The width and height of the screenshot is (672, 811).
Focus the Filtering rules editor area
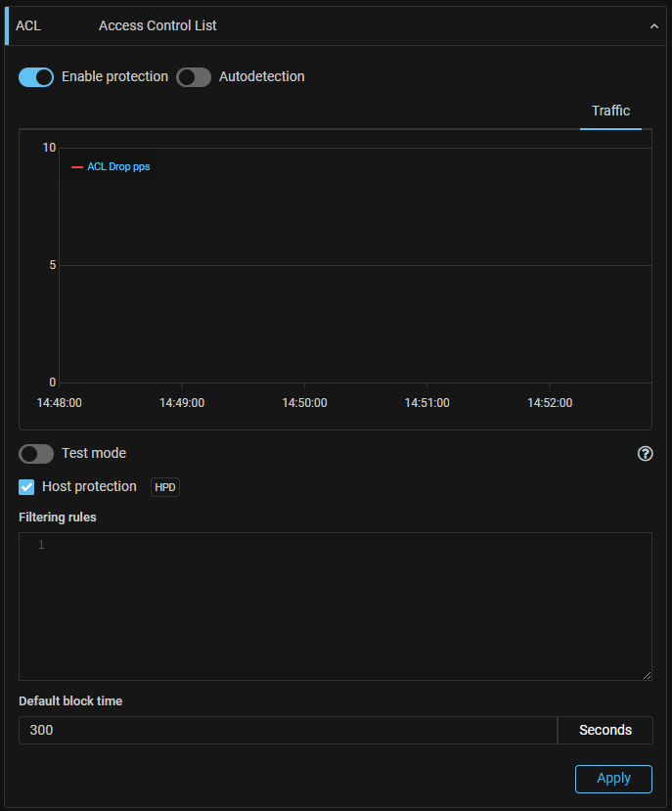[342, 607]
